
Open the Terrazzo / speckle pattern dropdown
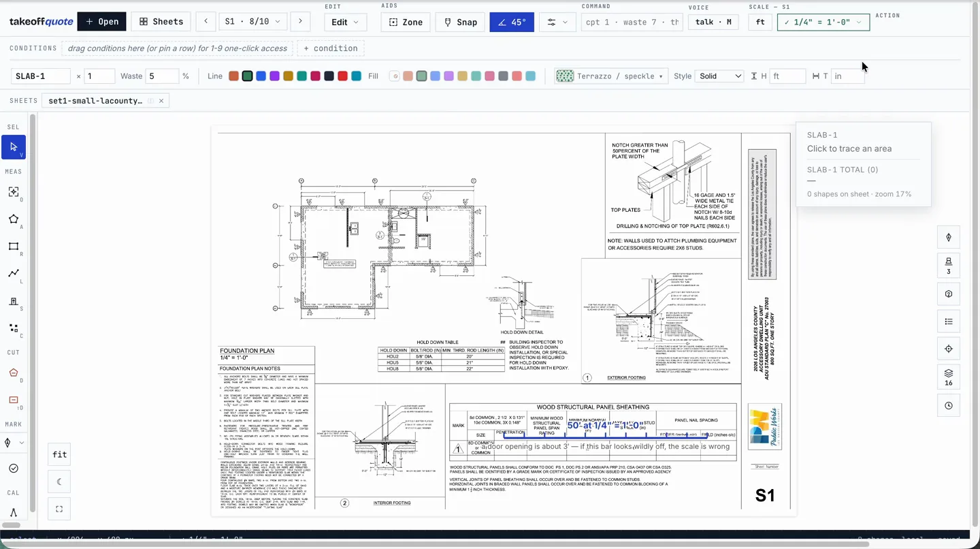(611, 76)
